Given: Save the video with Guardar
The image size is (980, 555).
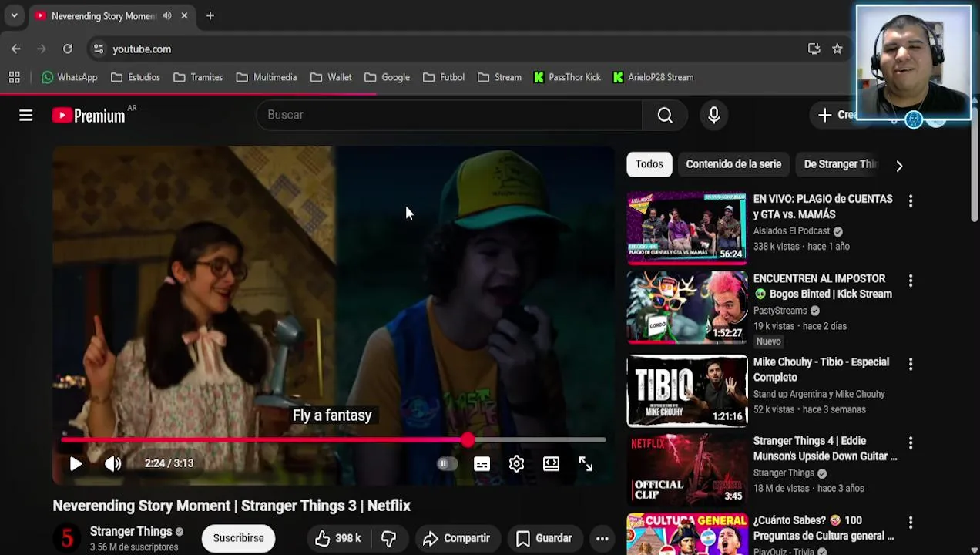Looking at the screenshot, I should pyautogui.click(x=544, y=538).
